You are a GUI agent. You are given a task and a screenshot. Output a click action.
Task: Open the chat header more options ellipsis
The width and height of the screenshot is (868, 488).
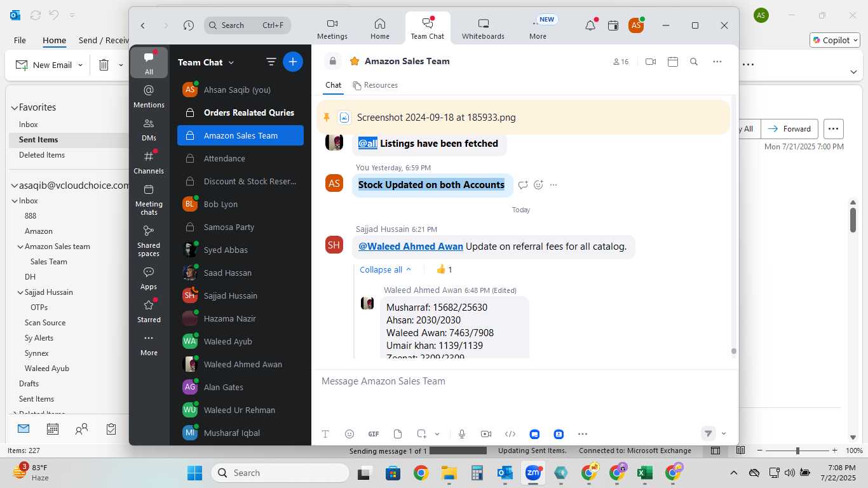pyautogui.click(x=717, y=62)
